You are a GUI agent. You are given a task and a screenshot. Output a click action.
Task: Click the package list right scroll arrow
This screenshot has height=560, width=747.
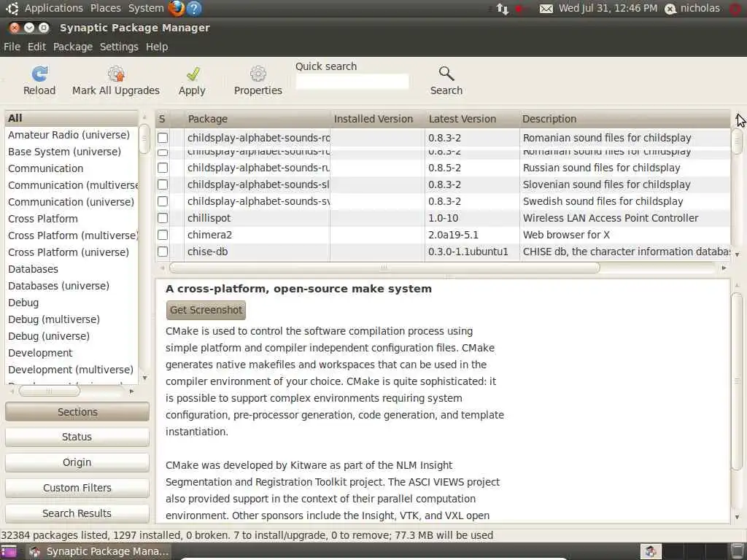coord(724,268)
